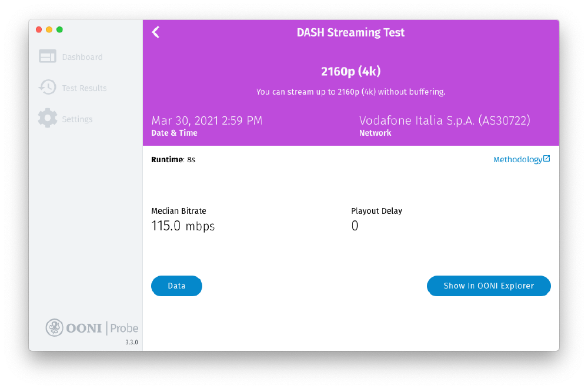This screenshot has width=588, height=389.
Task: Click the DASH Streaming Test title
Action: (350, 33)
